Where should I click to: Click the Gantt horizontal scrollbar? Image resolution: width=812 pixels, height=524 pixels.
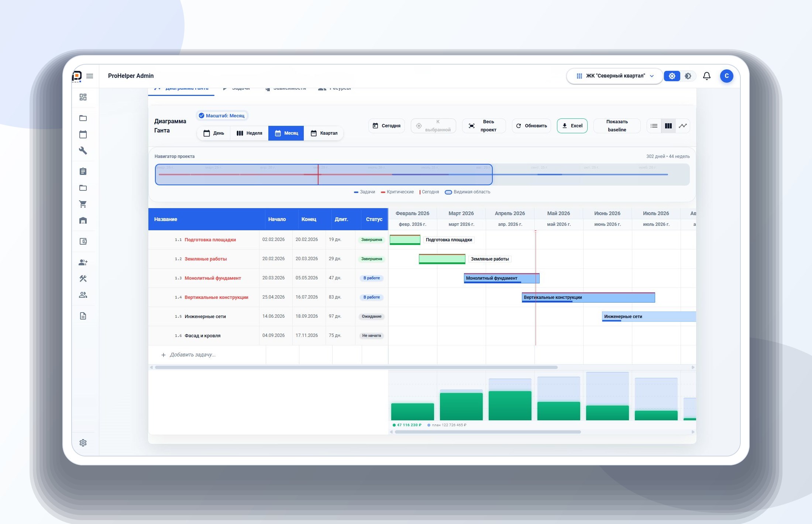tap(356, 367)
